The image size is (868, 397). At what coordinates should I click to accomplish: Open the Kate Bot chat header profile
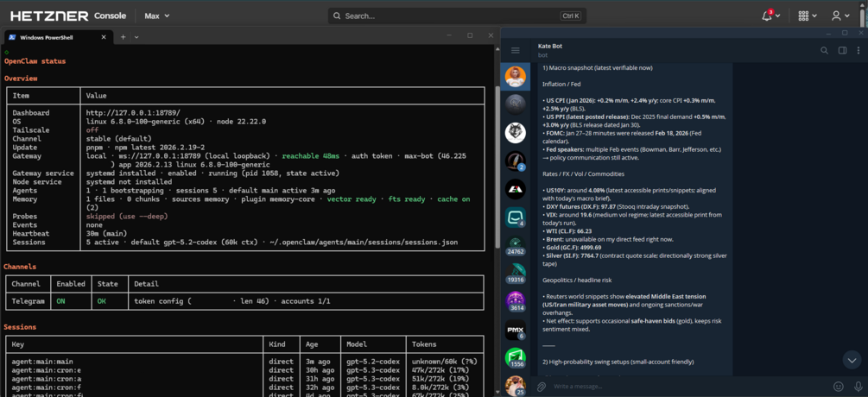click(549, 50)
